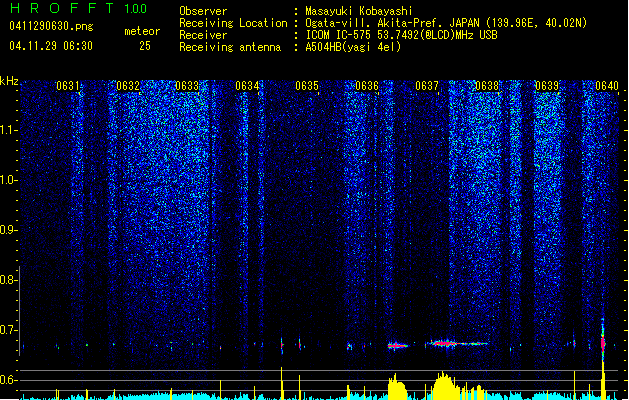
Task: Click the 0635 time marker
Action: click(x=307, y=86)
